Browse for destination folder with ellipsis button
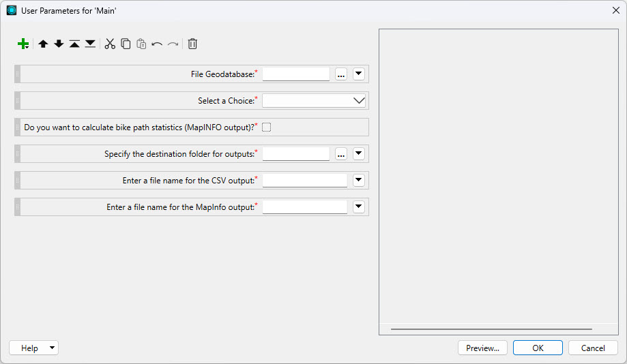The width and height of the screenshot is (627, 364). 341,154
